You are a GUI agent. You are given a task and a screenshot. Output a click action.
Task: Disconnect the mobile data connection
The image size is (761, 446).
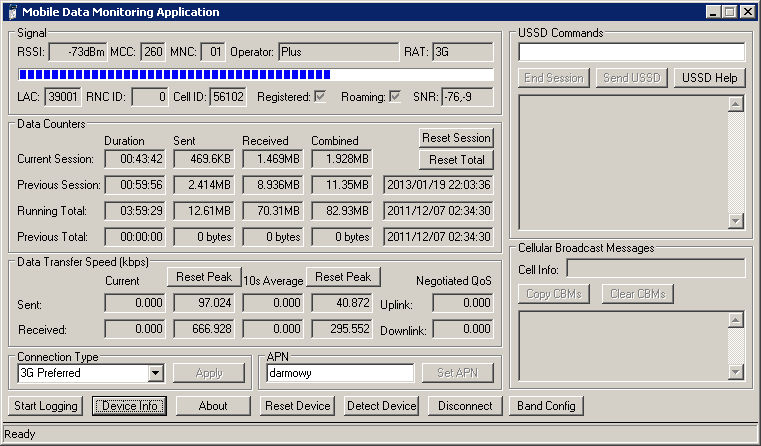(x=465, y=406)
